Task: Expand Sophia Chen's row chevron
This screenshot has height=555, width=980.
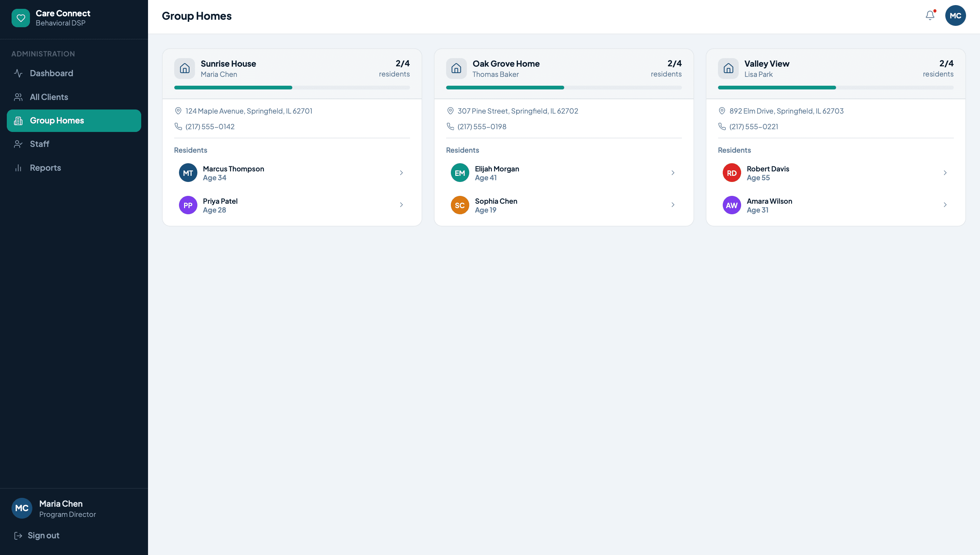Action: click(x=673, y=205)
